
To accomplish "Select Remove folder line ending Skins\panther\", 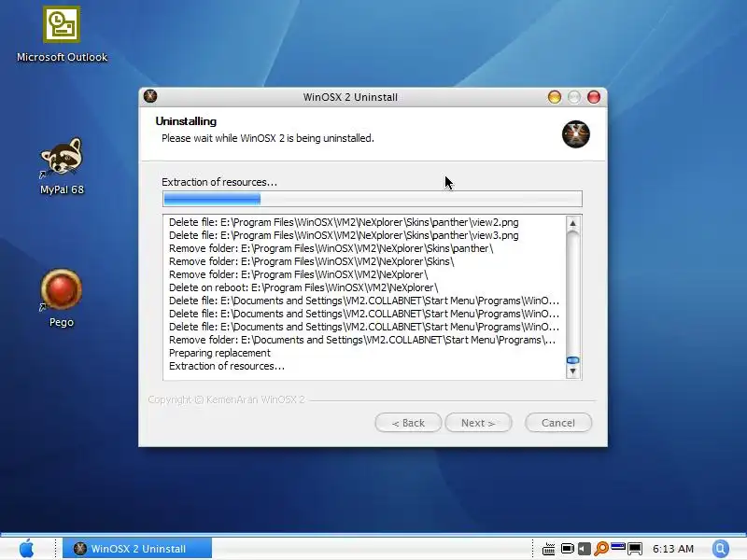I will pyautogui.click(x=331, y=248).
